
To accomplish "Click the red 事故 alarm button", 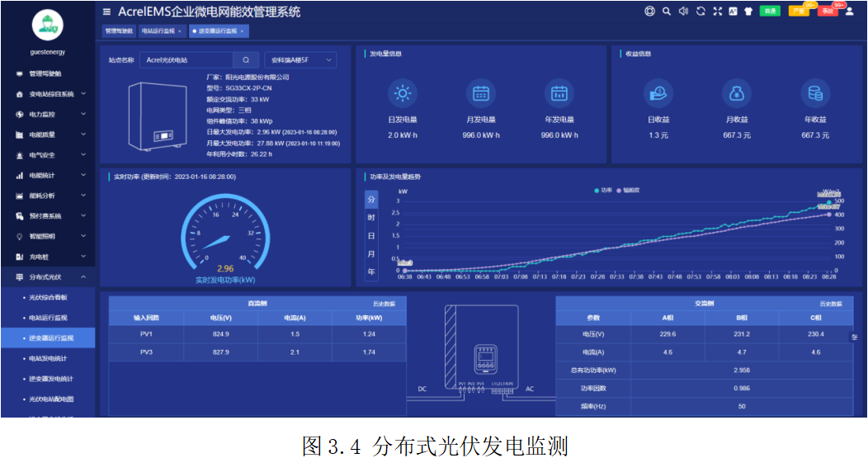I will [x=828, y=12].
